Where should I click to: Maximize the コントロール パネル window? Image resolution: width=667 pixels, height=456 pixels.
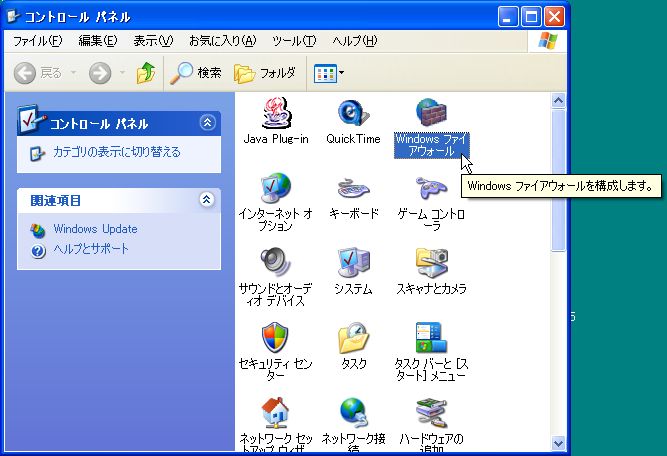coord(531,17)
